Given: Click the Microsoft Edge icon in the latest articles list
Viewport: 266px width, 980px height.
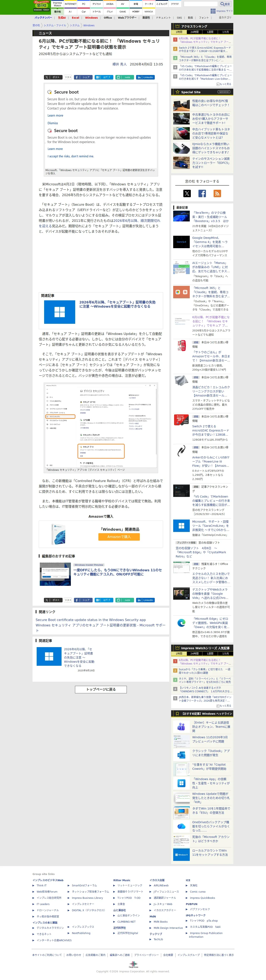Looking at the screenshot, I should 181,623.
